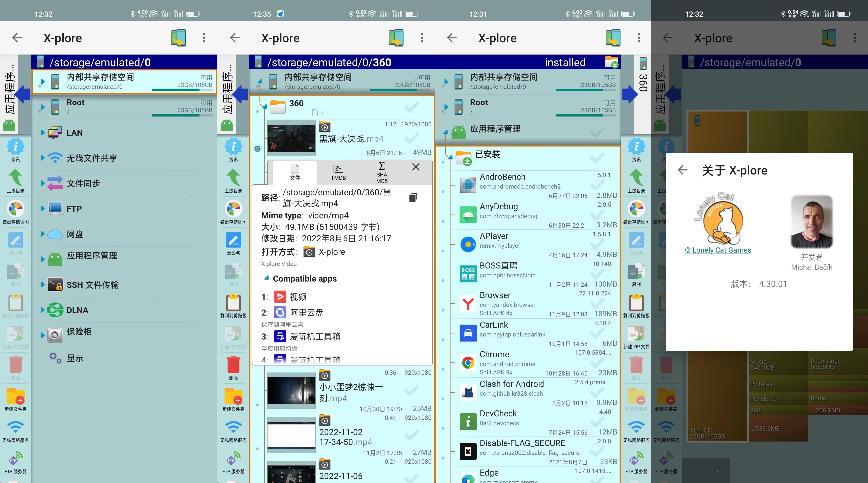Expand 应用程序管理 arrow in leftmost screenshot
The width and height of the screenshot is (868, 483).
[x=42, y=259]
